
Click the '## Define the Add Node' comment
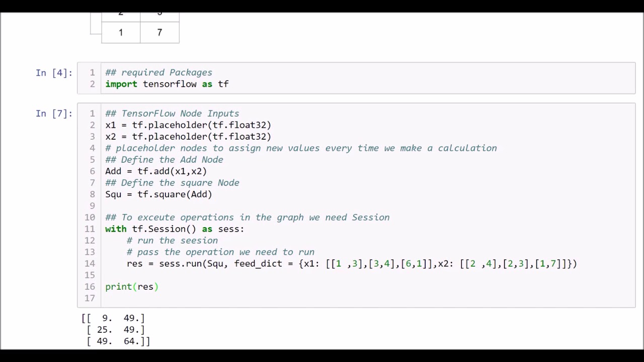[164, 159]
